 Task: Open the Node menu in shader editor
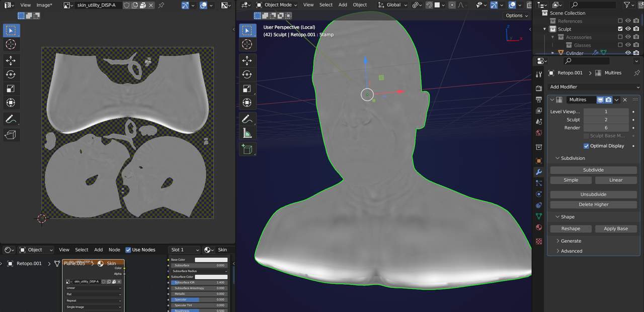(x=114, y=250)
